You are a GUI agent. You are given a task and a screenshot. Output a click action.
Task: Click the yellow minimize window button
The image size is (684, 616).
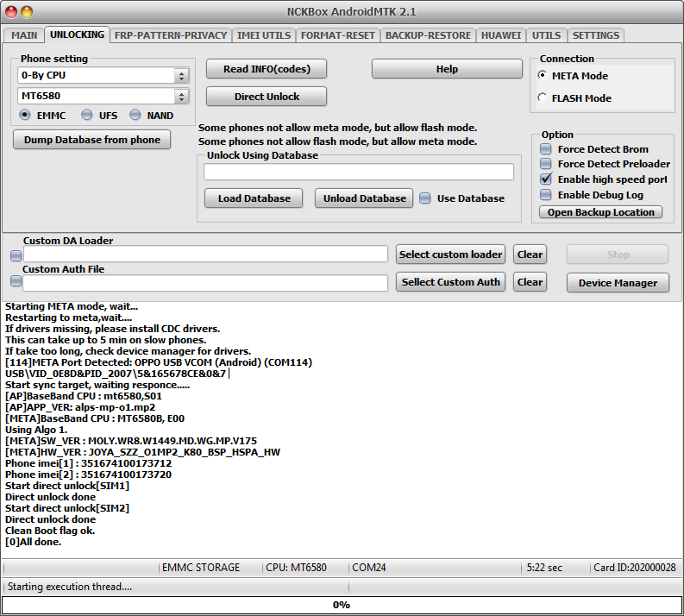pyautogui.click(x=27, y=12)
